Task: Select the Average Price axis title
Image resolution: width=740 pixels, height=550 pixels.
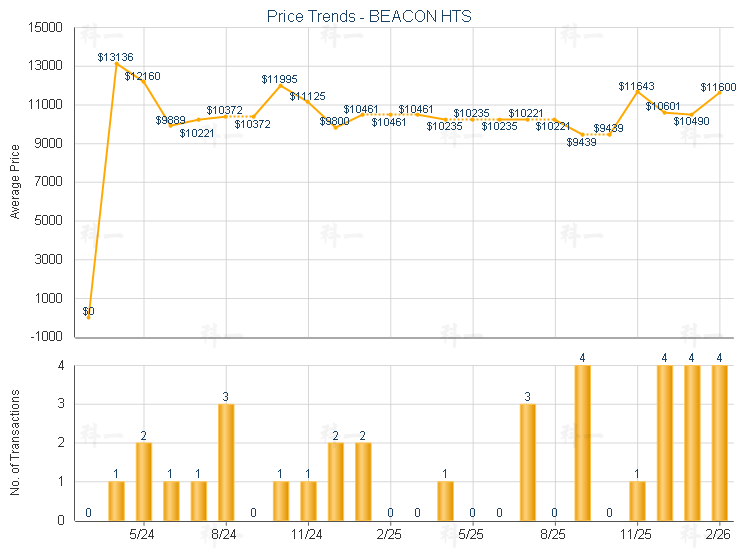Action: pos(14,182)
